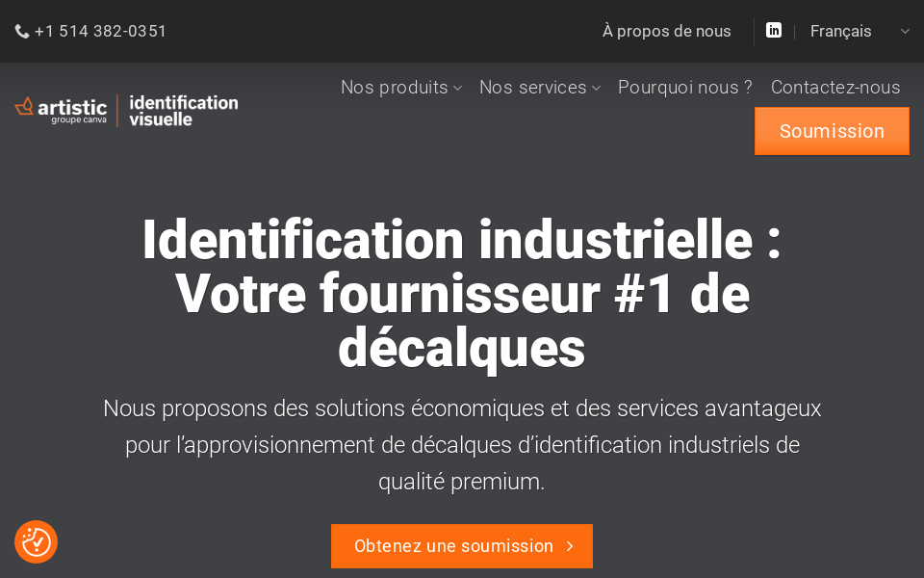Open the LinkedIn social icon
This screenshot has height=578, width=924.
(x=774, y=31)
